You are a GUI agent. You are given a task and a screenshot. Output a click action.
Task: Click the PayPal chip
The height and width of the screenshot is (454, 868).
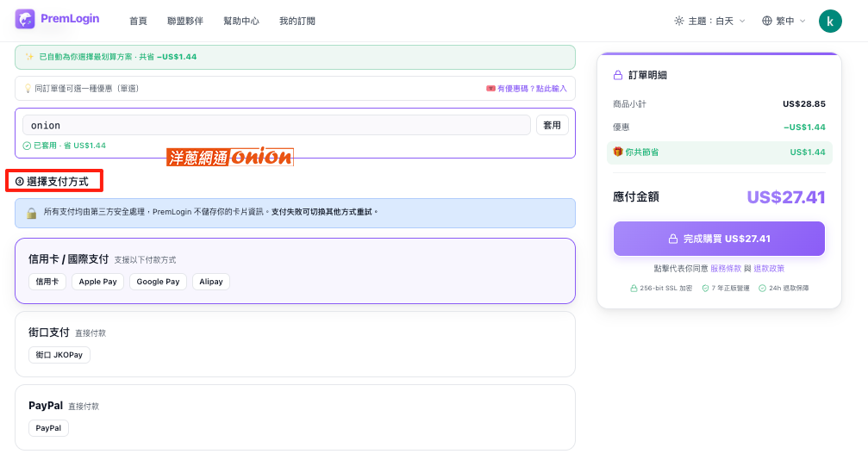49,428
